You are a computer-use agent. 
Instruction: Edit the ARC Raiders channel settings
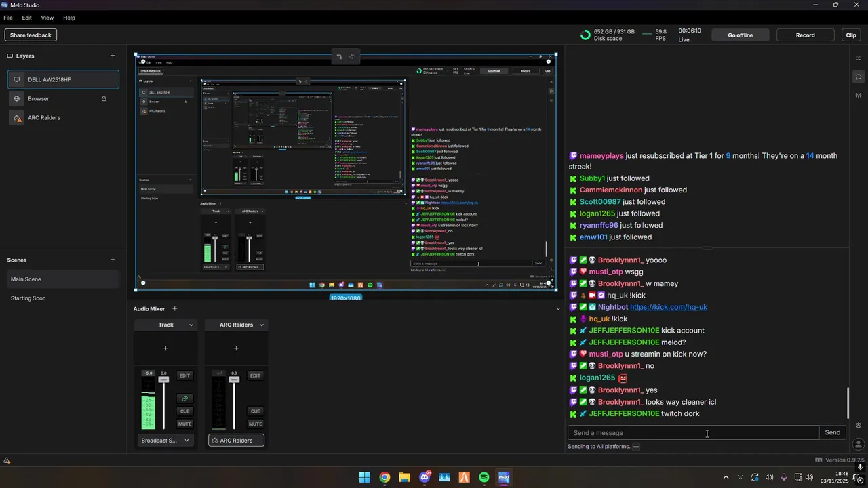(x=255, y=375)
